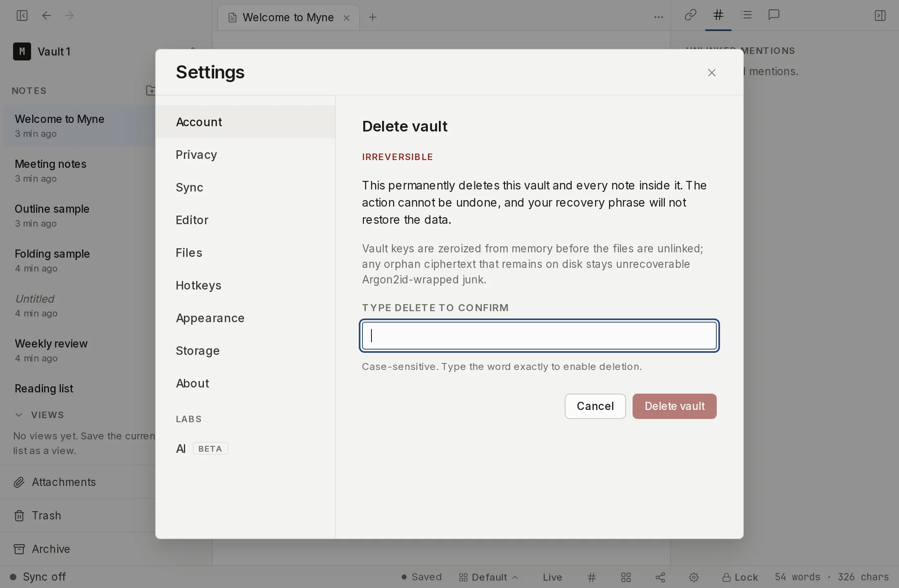This screenshot has height=588, width=899.
Task: Open the Default layout dropdown
Action: tap(489, 577)
